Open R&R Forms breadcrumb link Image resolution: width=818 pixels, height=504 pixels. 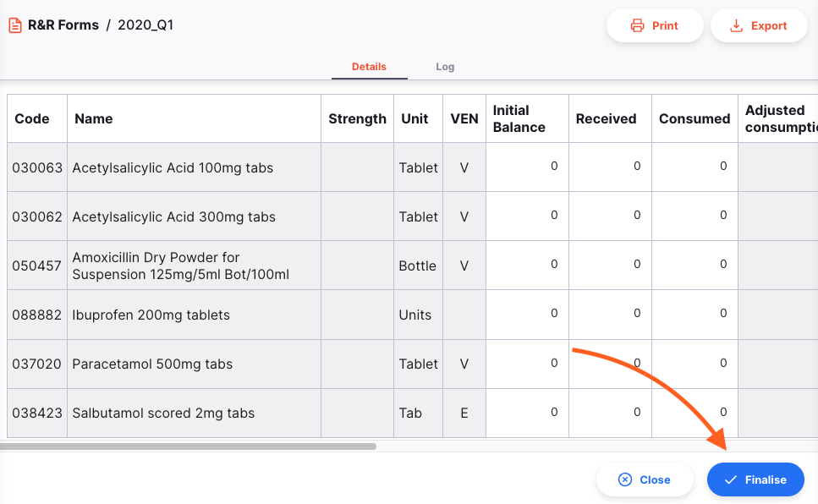[x=63, y=25]
